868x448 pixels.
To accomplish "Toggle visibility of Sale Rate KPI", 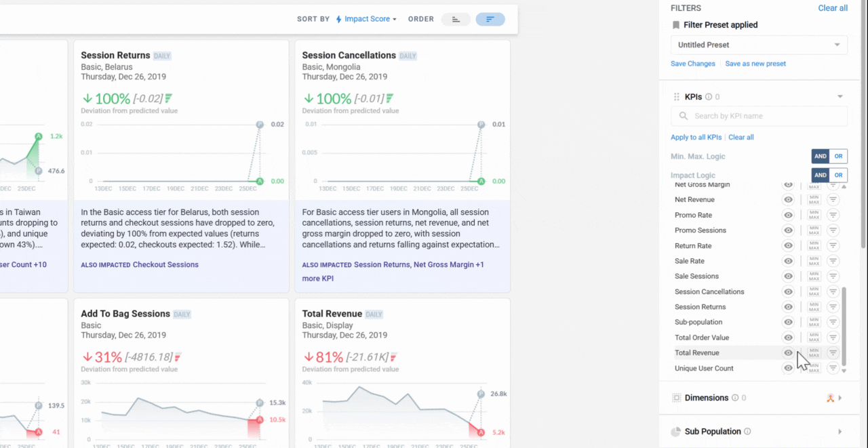I will pos(788,261).
